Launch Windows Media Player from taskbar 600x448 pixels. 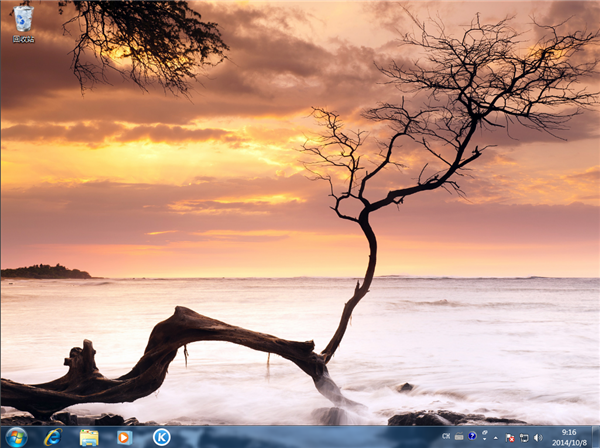click(125, 437)
